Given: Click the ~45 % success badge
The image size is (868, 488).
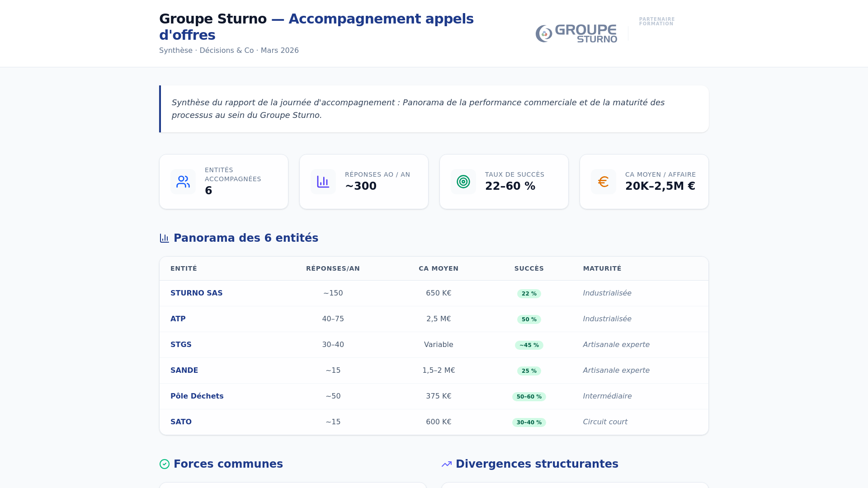Looking at the screenshot, I should [x=529, y=345].
